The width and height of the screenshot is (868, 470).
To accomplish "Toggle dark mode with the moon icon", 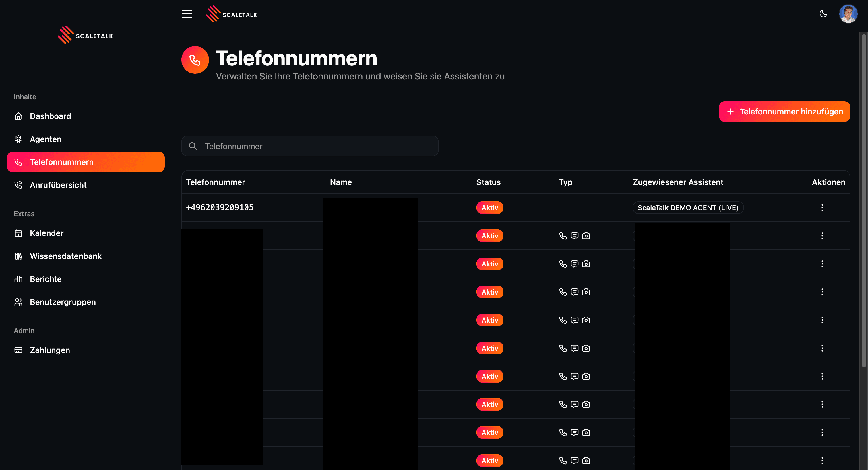I will coord(823,14).
